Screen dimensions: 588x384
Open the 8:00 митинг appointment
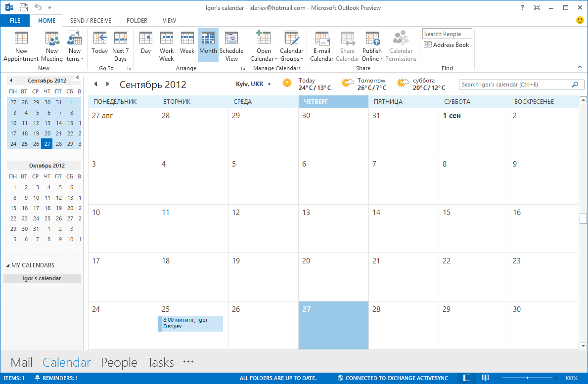point(190,323)
